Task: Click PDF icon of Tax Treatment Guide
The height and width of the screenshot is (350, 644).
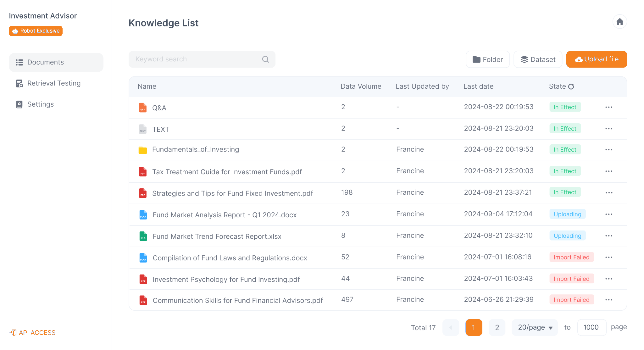Action: (x=143, y=172)
